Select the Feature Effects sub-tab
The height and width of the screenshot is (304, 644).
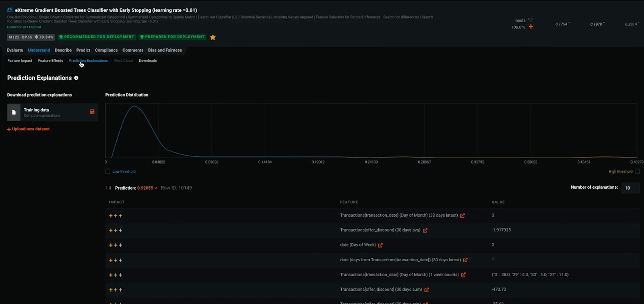coord(51,61)
